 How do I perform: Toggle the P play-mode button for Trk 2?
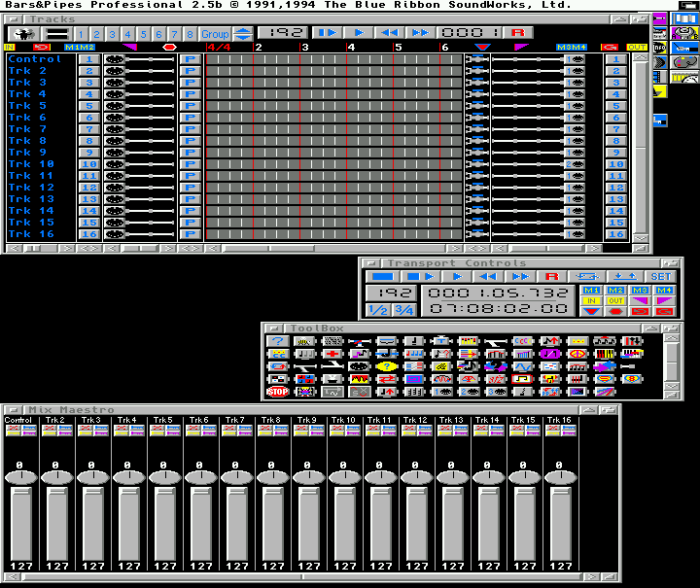tap(191, 71)
